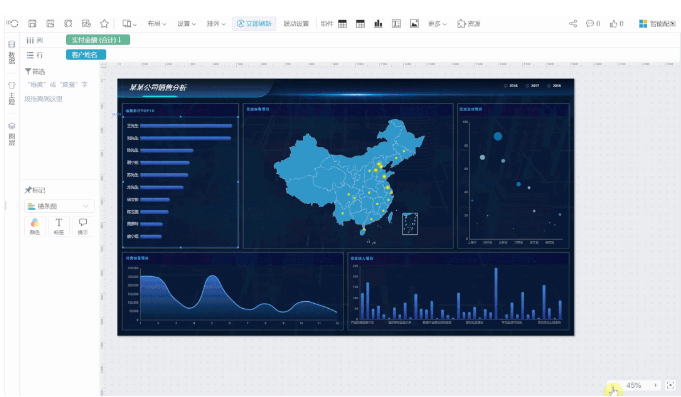Click the 颜色 color mark button

coord(35,226)
